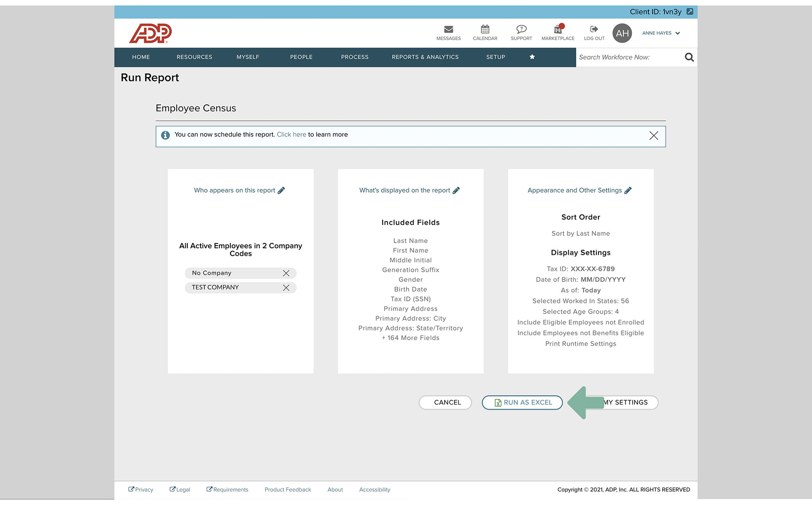Remove the TEST COMPANY filter chip

[x=286, y=287]
